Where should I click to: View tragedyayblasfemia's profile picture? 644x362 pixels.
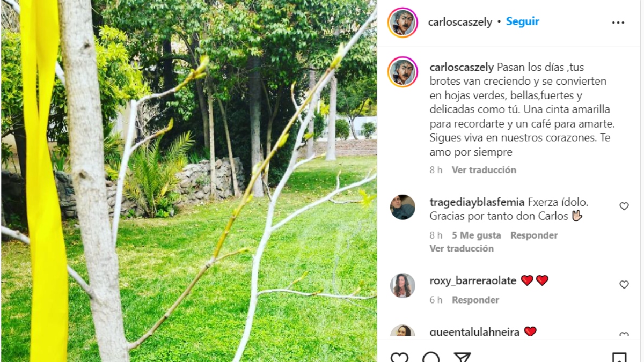point(402,207)
